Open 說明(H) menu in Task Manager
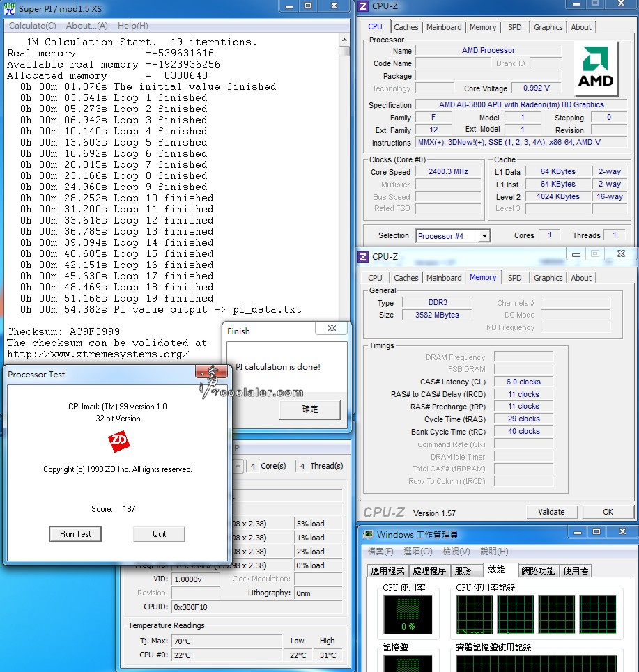Screen dimensions: 639x672 tap(494, 551)
